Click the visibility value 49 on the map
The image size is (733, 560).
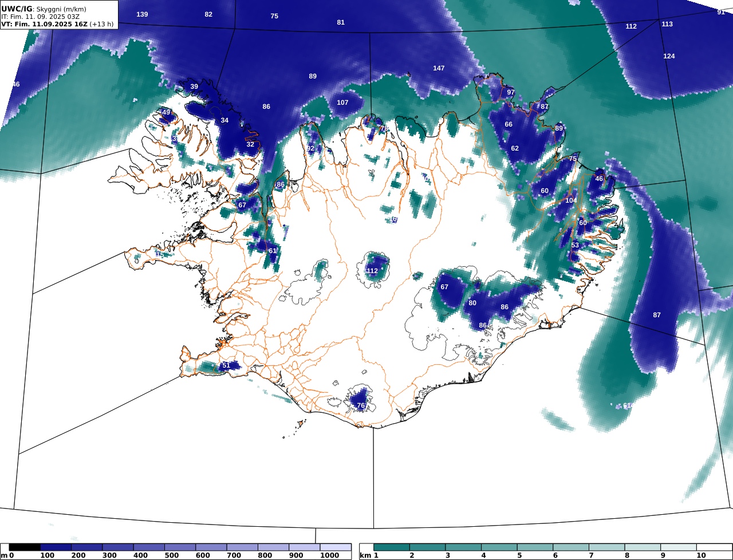pyautogui.click(x=166, y=112)
